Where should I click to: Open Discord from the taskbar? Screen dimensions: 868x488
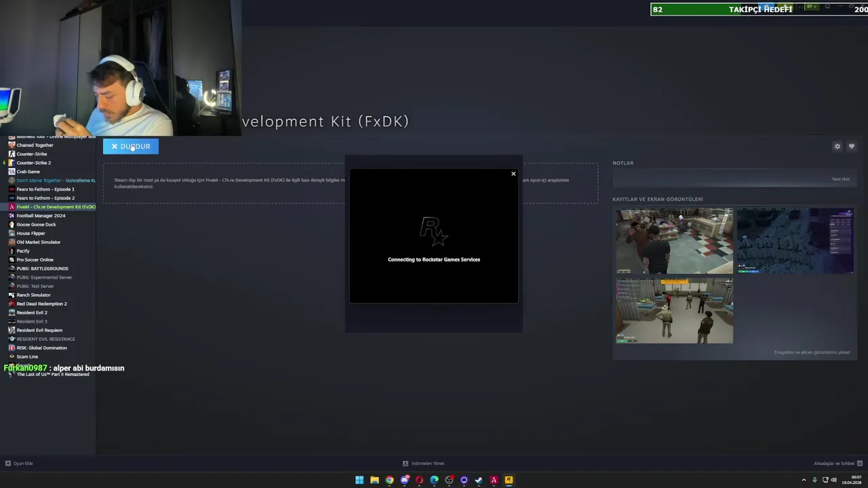point(404,480)
